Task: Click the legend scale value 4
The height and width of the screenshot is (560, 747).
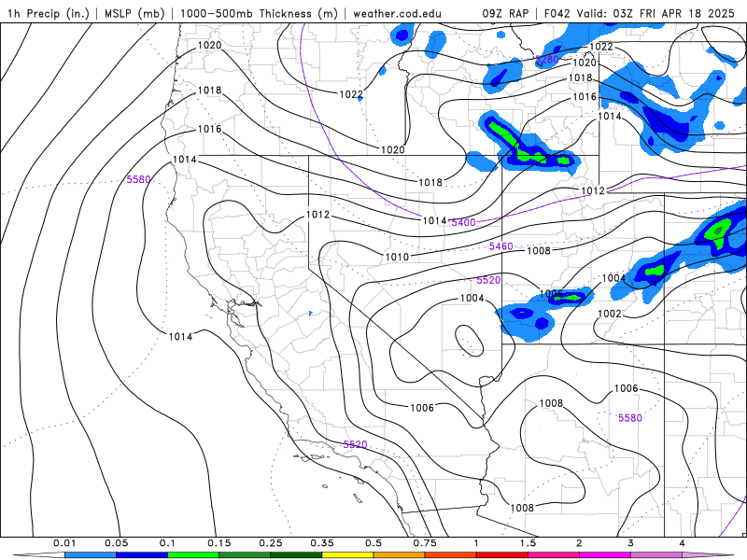Action: pyautogui.click(x=683, y=543)
